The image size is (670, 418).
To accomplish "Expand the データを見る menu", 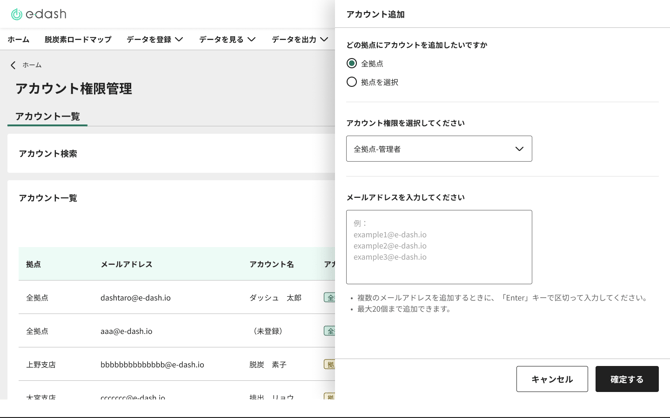I will (x=227, y=39).
